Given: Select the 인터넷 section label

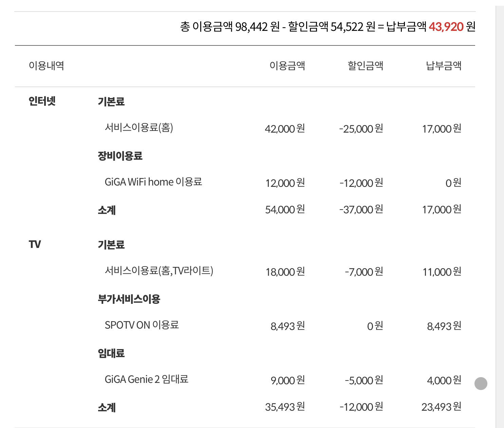Looking at the screenshot, I should tap(42, 101).
